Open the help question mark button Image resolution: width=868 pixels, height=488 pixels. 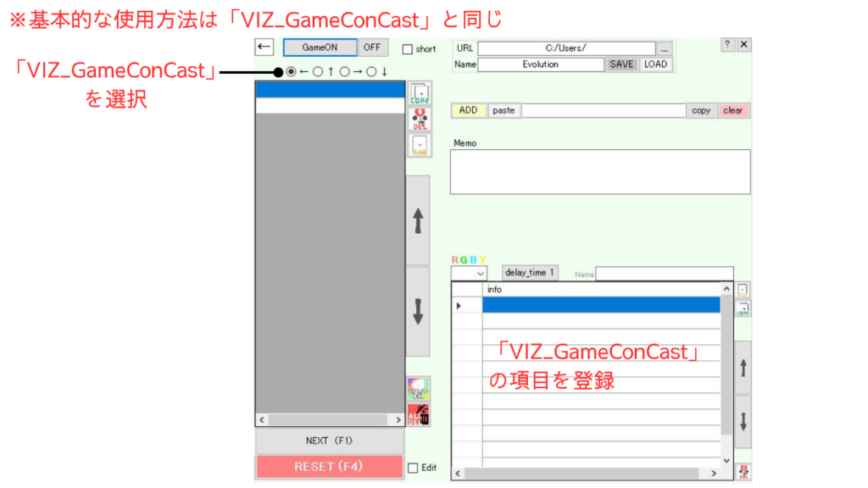point(728,45)
